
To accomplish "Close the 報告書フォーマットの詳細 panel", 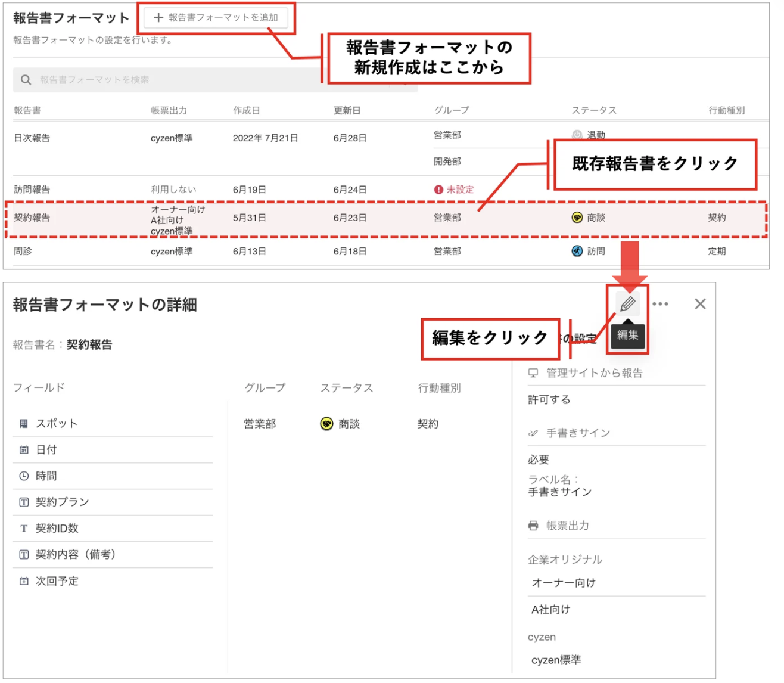I will point(700,304).
